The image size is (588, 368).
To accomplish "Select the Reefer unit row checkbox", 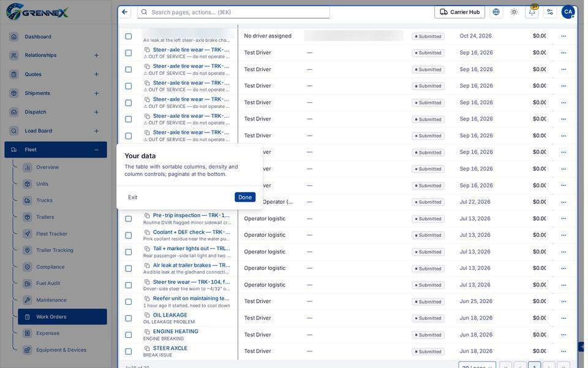I will point(128,302).
